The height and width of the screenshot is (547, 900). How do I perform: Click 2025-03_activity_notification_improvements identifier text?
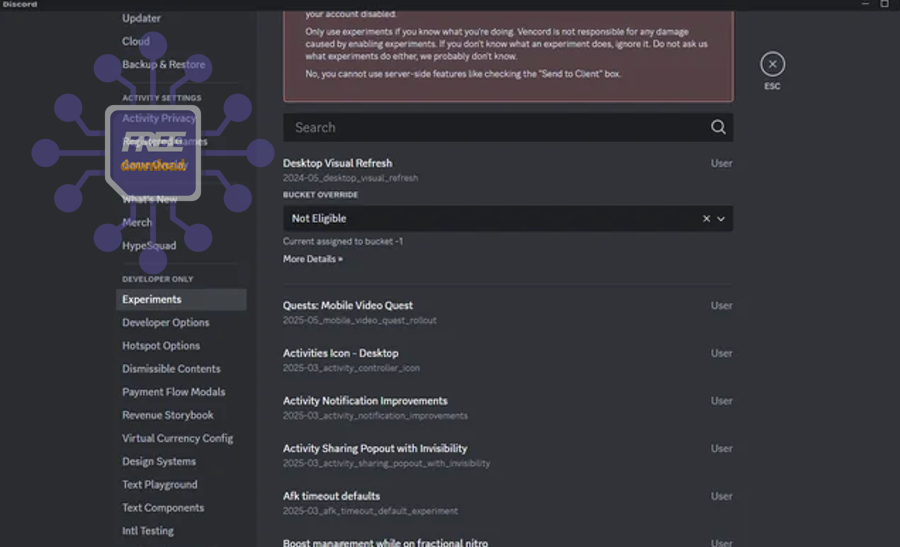click(x=375, y=416)
